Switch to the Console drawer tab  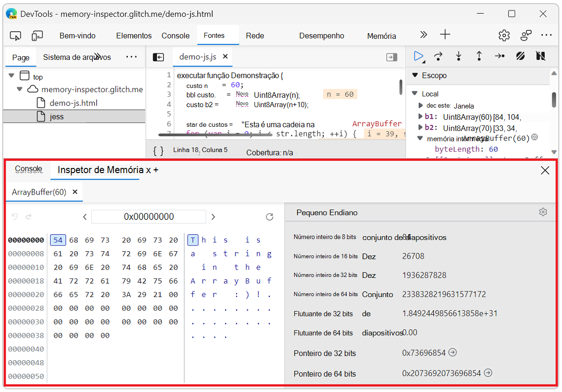click(x=29, y=169)
